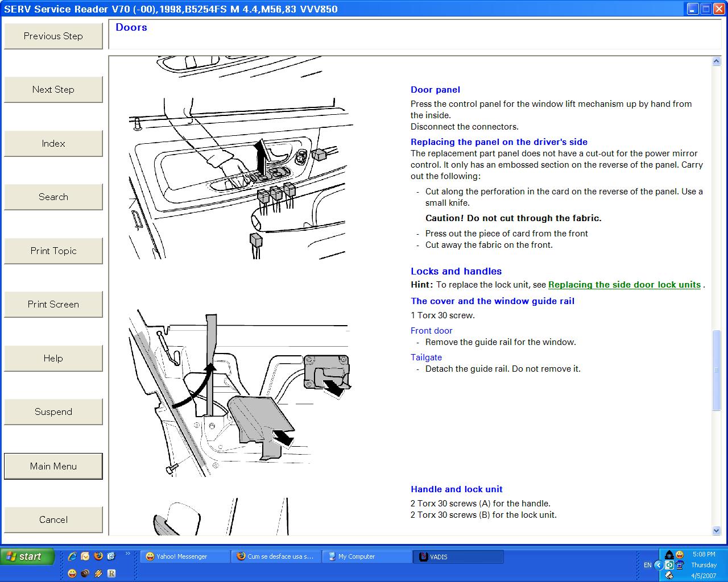Click the Print Screen button
The width and height of the screenshot is (728, 582).
[53, 305]
